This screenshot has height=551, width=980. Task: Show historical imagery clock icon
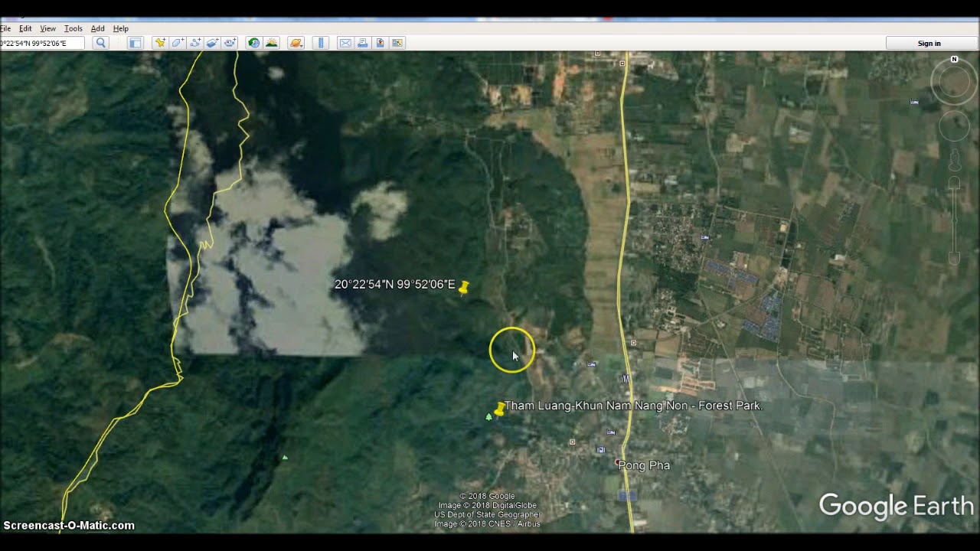point(253,43)
